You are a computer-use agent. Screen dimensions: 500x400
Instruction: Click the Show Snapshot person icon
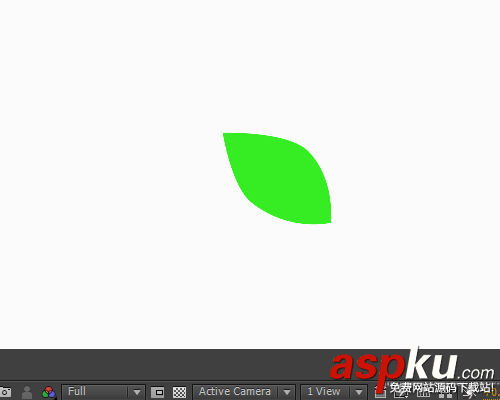(27, 392)
